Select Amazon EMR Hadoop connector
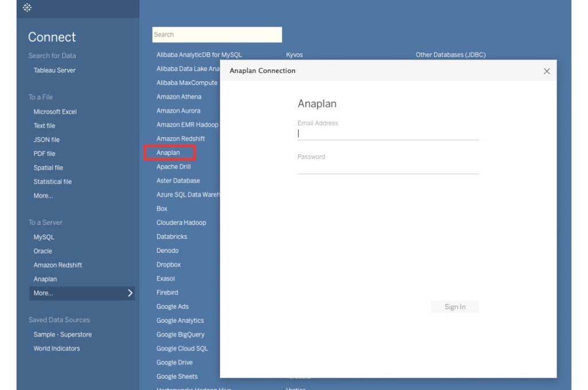 pyautogui.click(x=187, y=125)
